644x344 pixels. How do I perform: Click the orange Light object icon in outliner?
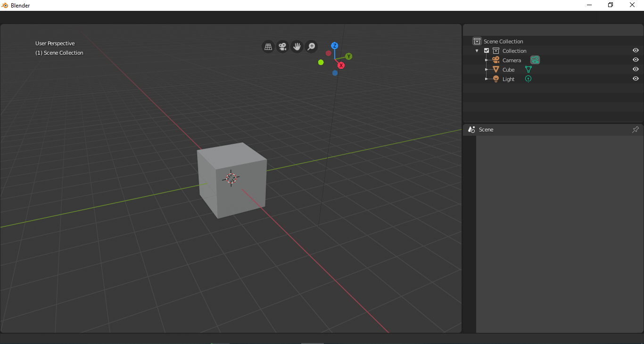(496, 79)
